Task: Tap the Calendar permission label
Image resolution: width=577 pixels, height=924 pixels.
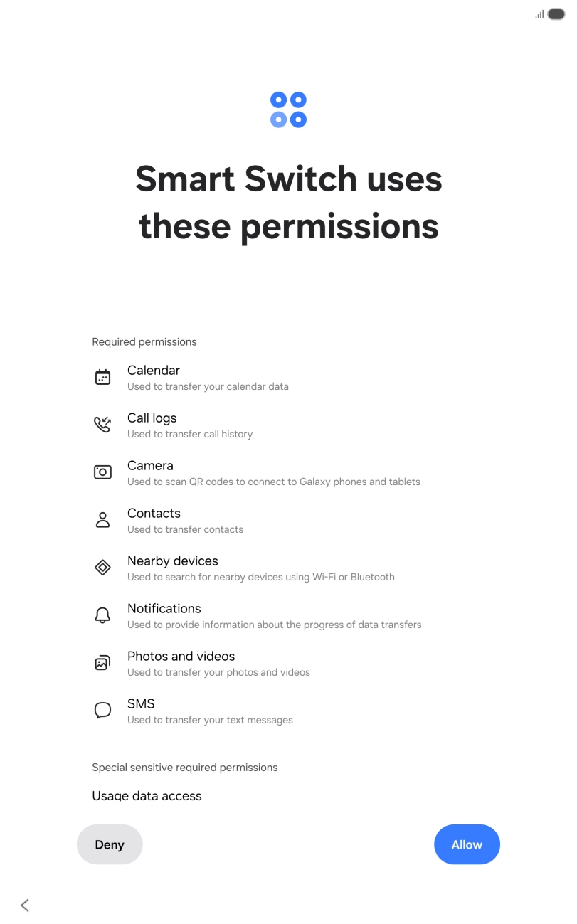Action: click(154, 370)
